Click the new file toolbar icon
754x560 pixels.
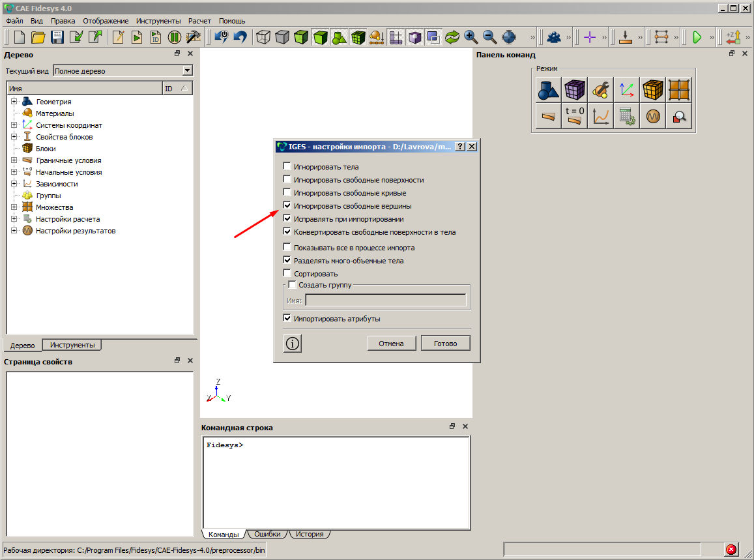pyautogui.click(x=20, y=37)
